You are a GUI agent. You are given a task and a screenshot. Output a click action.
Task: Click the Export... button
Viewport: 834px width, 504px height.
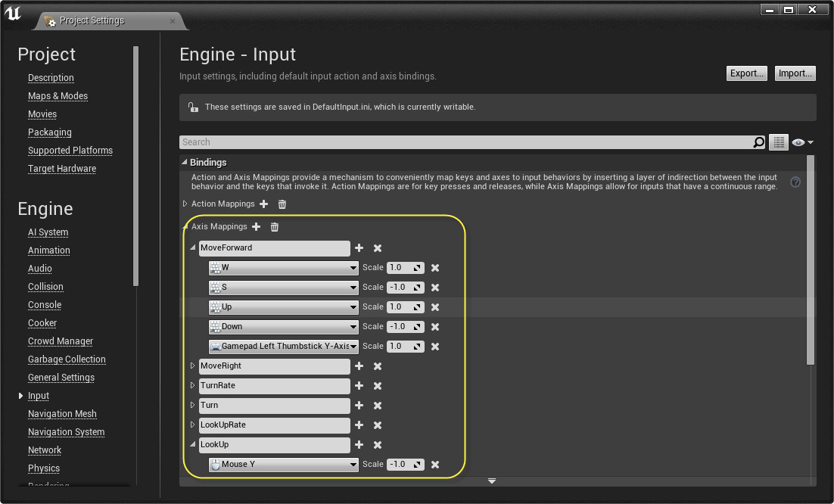(x=746, y=73)
